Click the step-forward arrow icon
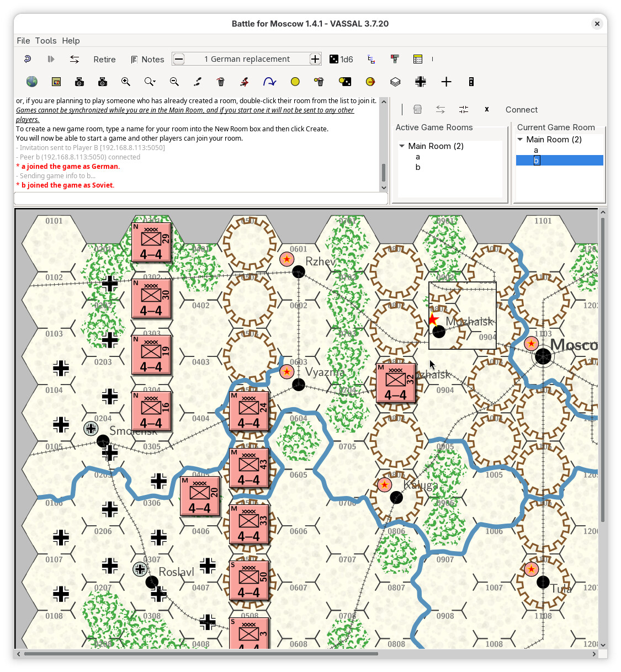 [x=51, y=59]
